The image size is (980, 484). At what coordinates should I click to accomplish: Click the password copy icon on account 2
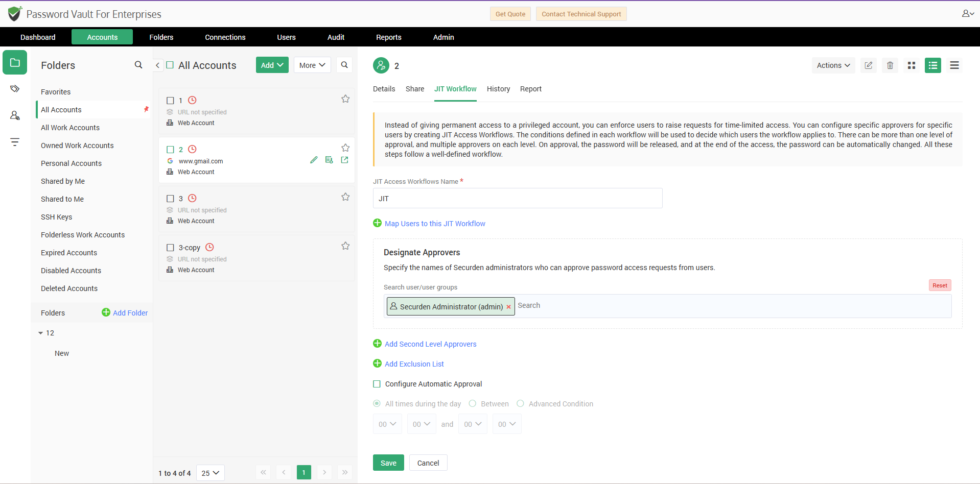point(329,160)
